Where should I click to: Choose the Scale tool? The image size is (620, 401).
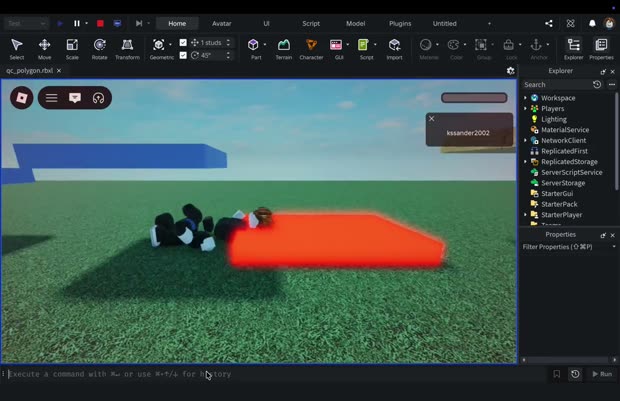pos(72,49)
